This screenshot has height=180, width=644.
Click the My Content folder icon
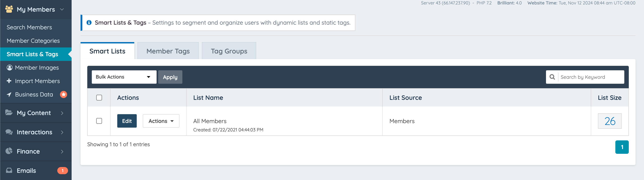click(9, 112)
